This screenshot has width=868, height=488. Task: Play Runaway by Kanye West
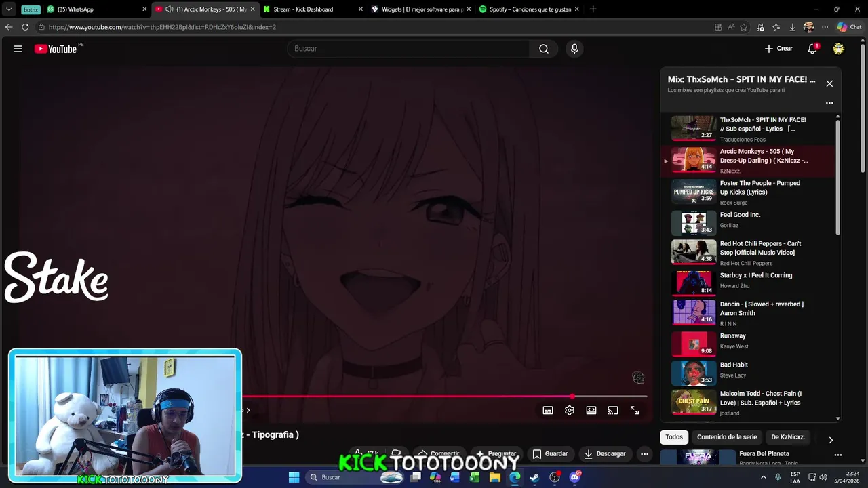749,342
